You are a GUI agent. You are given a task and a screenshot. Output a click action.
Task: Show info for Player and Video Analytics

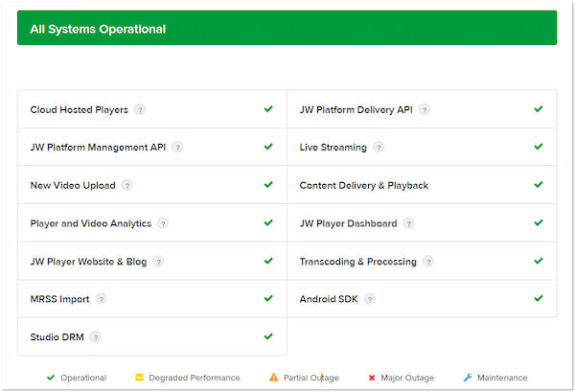point(163,223)
